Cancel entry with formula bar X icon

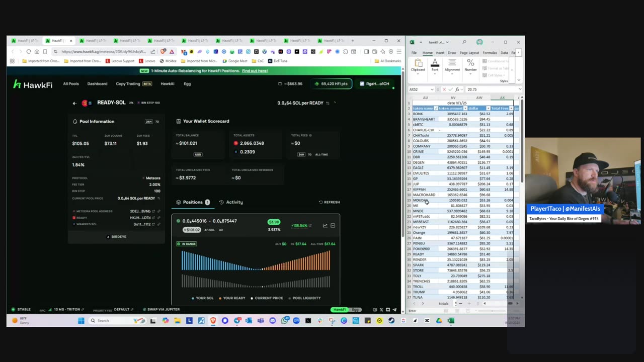(x=444, y=89)
